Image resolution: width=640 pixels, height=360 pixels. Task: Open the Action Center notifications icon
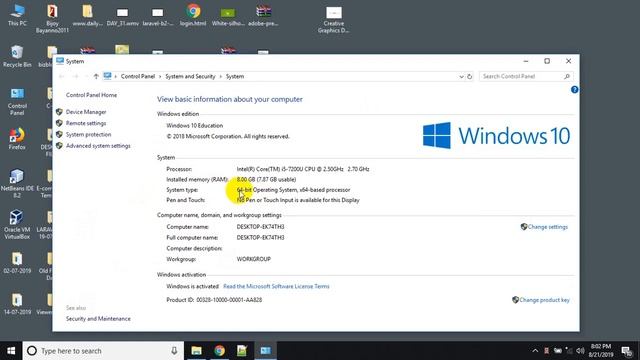(627, 351)
